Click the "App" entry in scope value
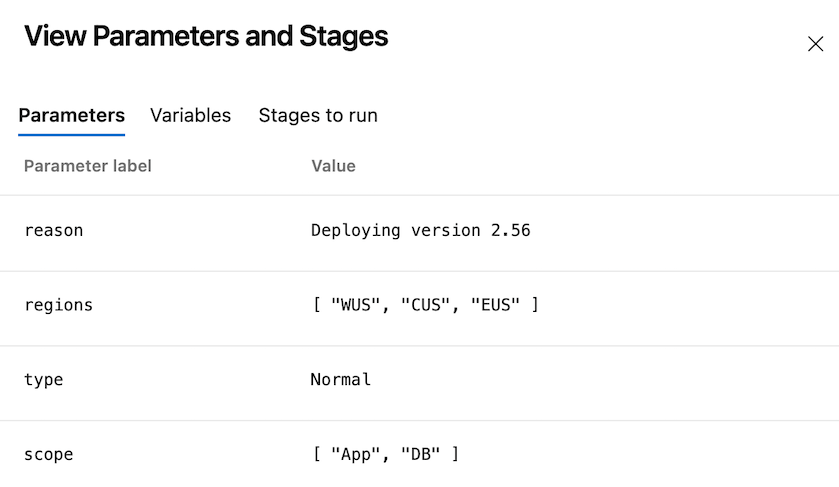 coord(356,455)
